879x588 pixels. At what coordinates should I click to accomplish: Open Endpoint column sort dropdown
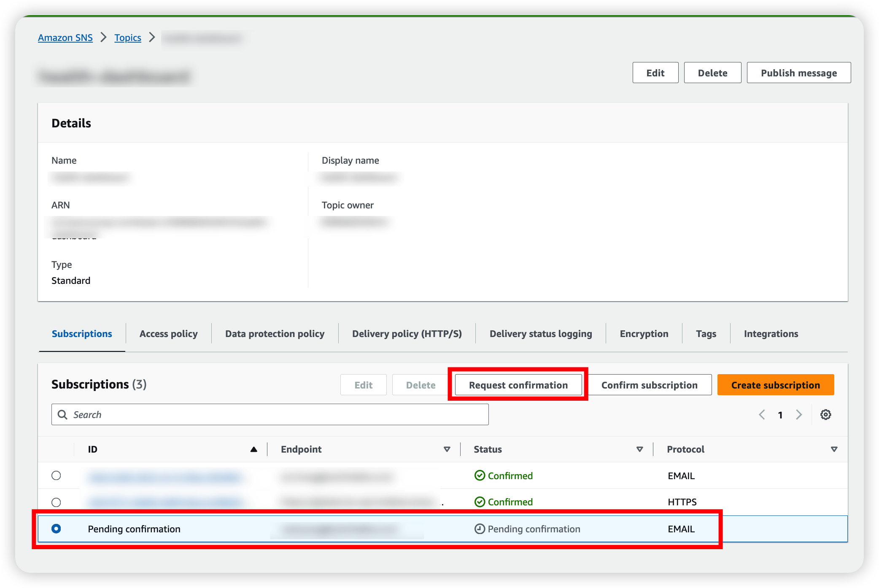(x=447, y=449)
